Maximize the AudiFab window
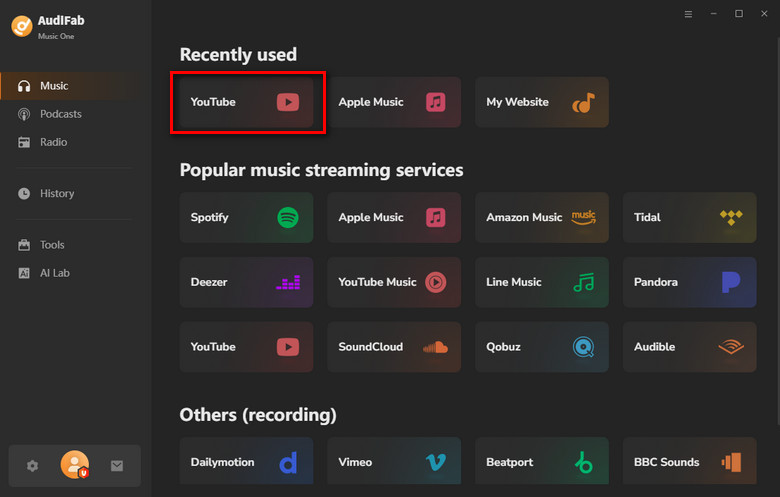The image size is (780, 497). pos(739,14)
